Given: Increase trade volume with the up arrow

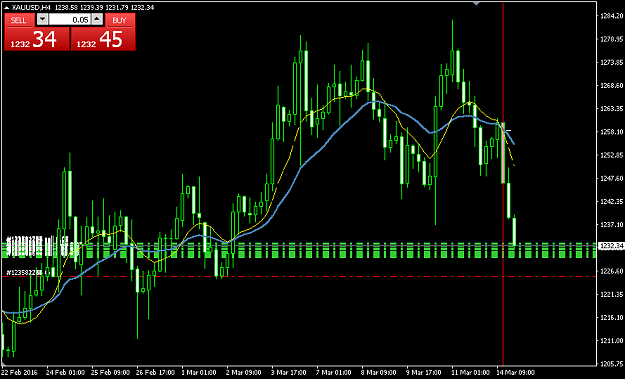Looking at the screenshot, I should click(97, 20).
